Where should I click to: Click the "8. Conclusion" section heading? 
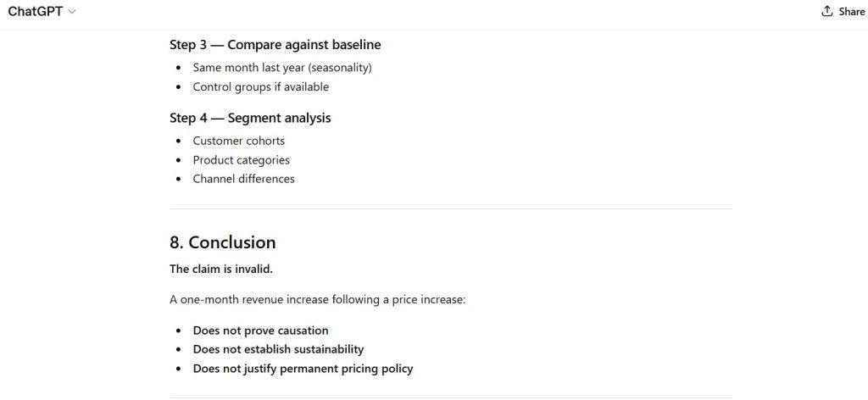click(222, 242)
